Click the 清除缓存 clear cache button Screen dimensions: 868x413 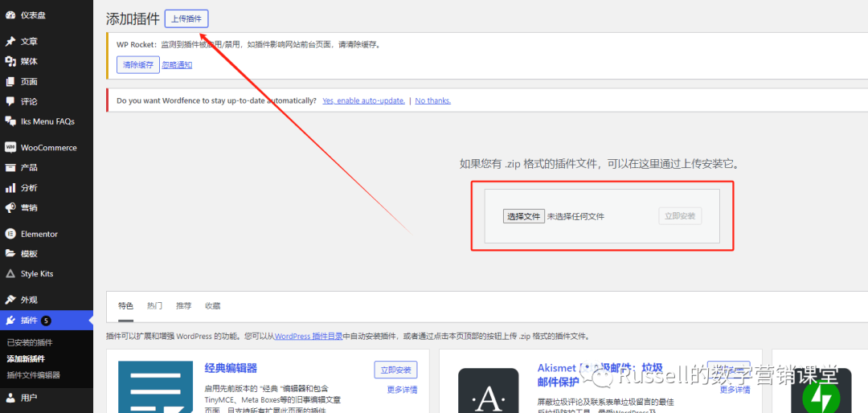[137, 65]
